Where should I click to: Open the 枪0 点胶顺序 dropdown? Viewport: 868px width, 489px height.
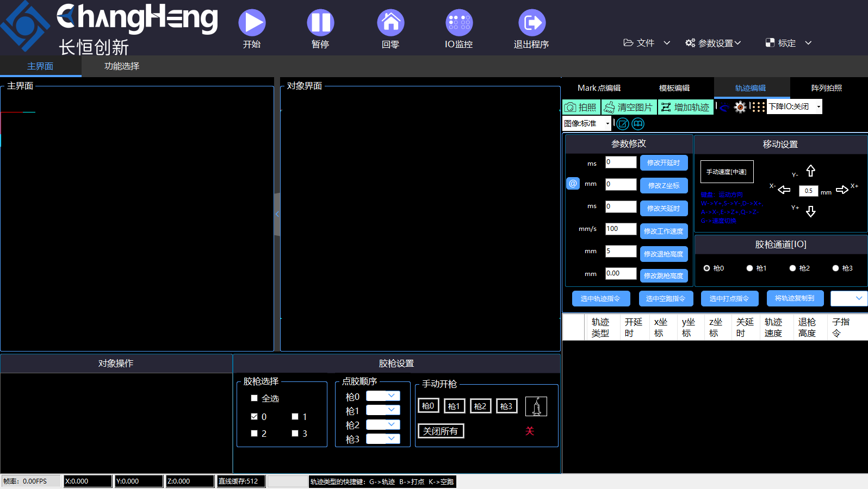tap(383, 396)
